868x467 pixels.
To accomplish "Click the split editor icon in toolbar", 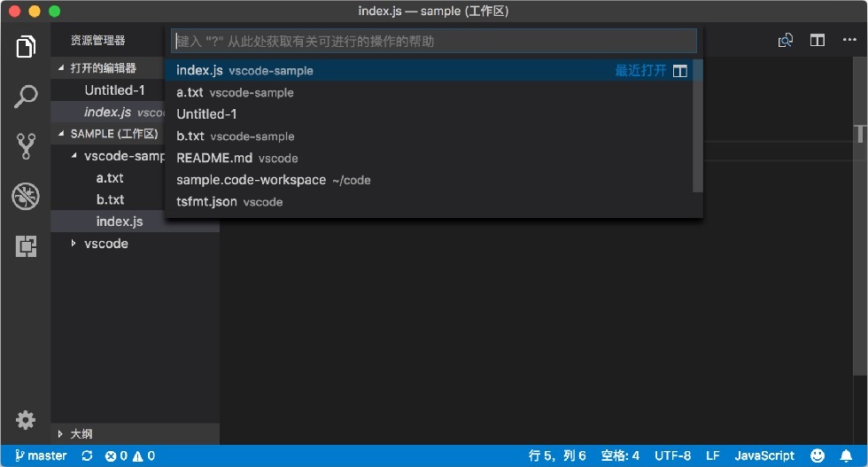I will 817,40.
